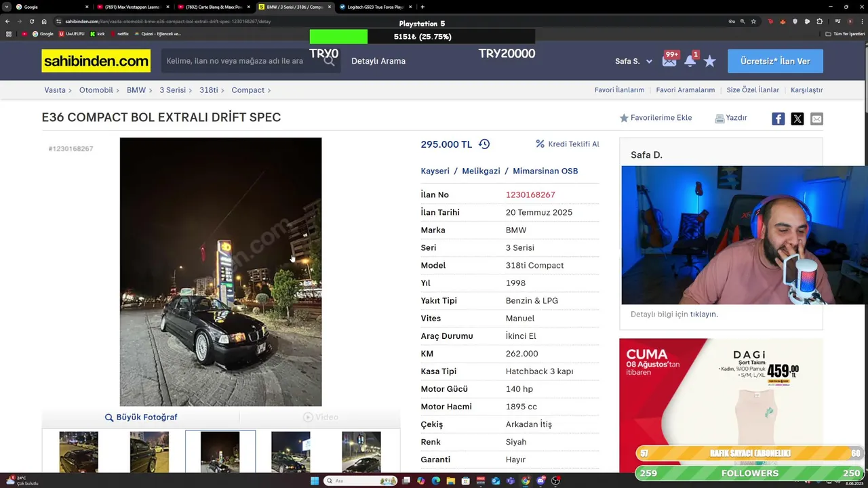Open new browser tab plus button

422,7
